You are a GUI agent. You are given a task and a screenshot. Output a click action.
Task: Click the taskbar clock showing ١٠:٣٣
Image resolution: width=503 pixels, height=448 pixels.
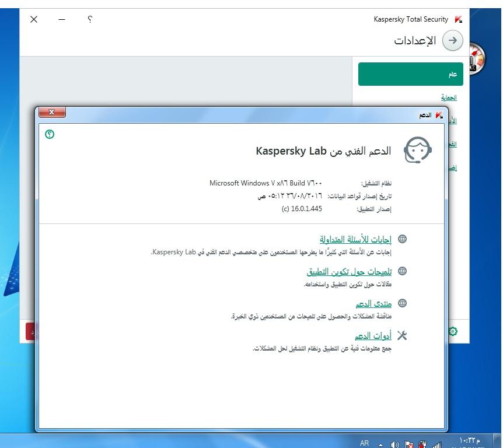click(469, 442)
